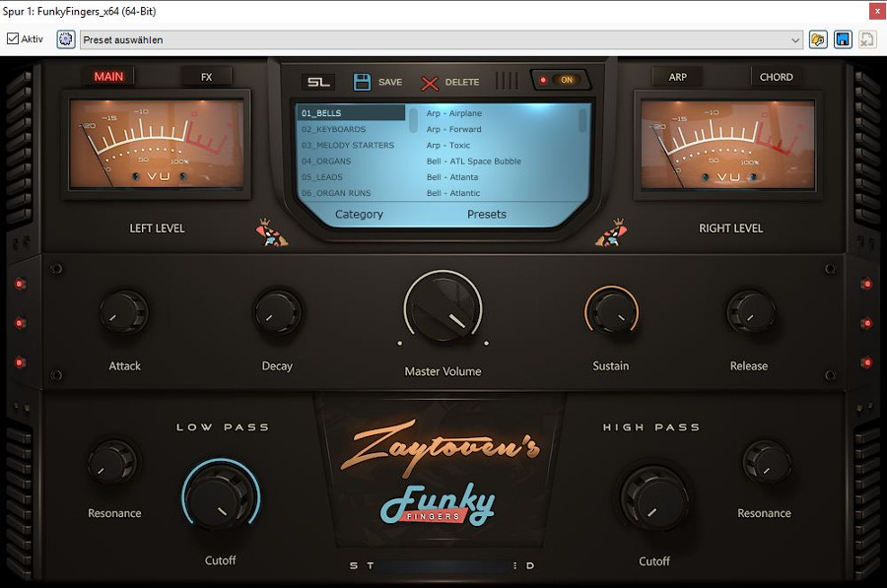Switch to the MAIN tab
Screen dimensions: 887x588
[x=108, y=76]
